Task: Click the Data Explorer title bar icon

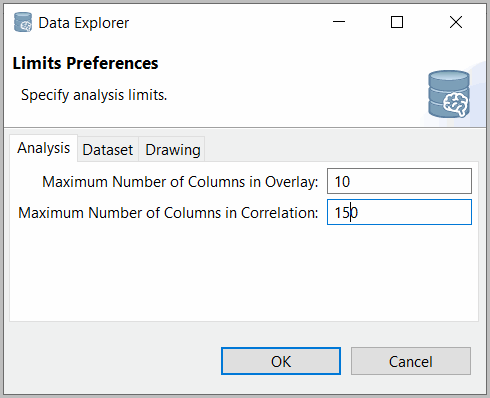Action: (x=23, y=22)
